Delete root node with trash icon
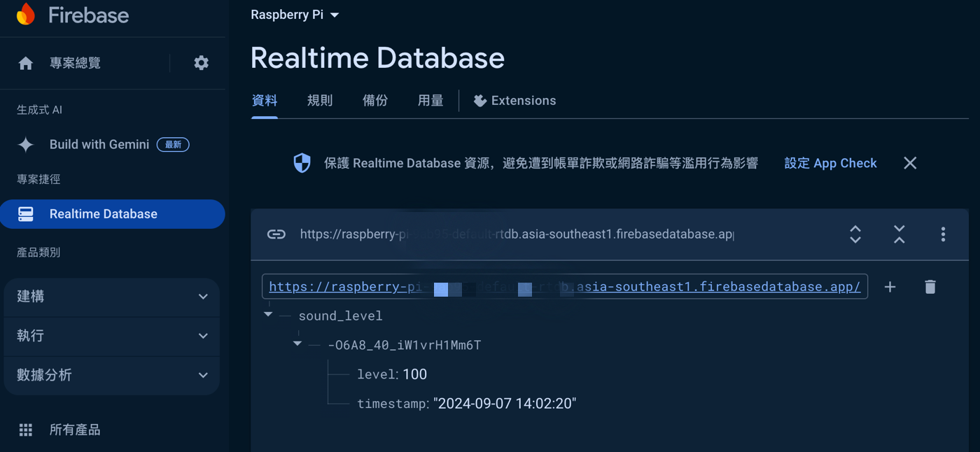This screenshot has width=980, height=452. [x=930, y=287]
